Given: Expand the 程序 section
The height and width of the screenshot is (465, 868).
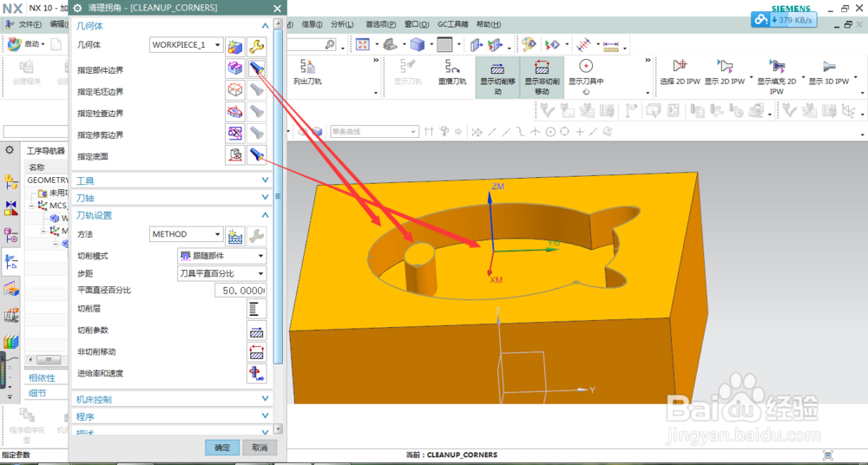Looking at the screenshot, I should pyautogui.click(x=265, y=416).
